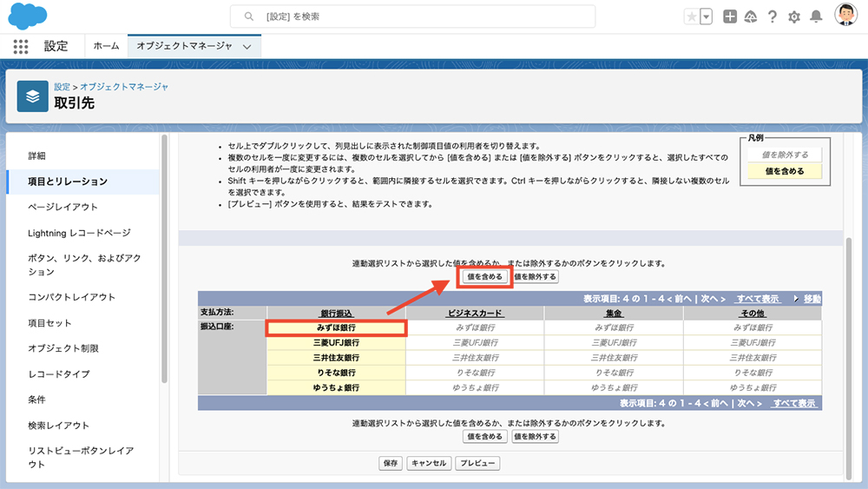868x489 pixels.
Task: Switch to the ホーム tab
Action: (106, 46)
